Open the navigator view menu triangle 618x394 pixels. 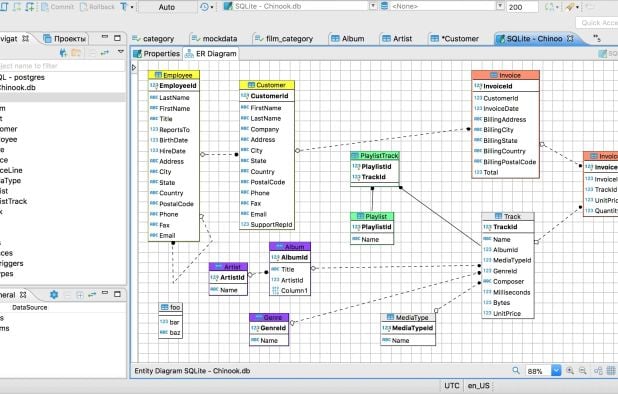tap(121, 52)
